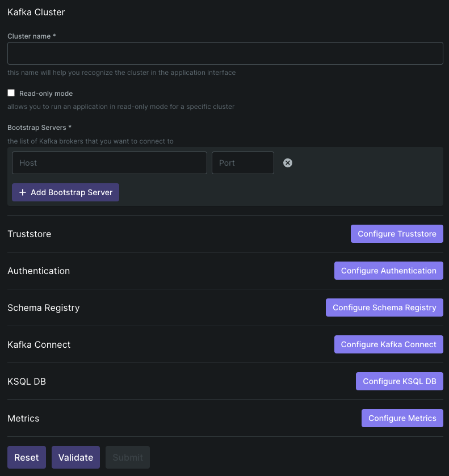Click the Truststore section label
Viewport: 449px width, 476px height.
coord(29,234)
